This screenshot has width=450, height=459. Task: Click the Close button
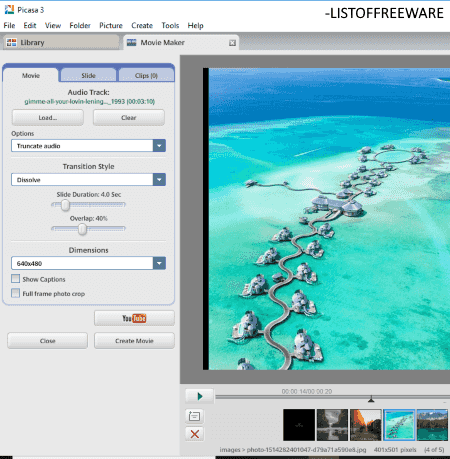[x=47, y=341]
